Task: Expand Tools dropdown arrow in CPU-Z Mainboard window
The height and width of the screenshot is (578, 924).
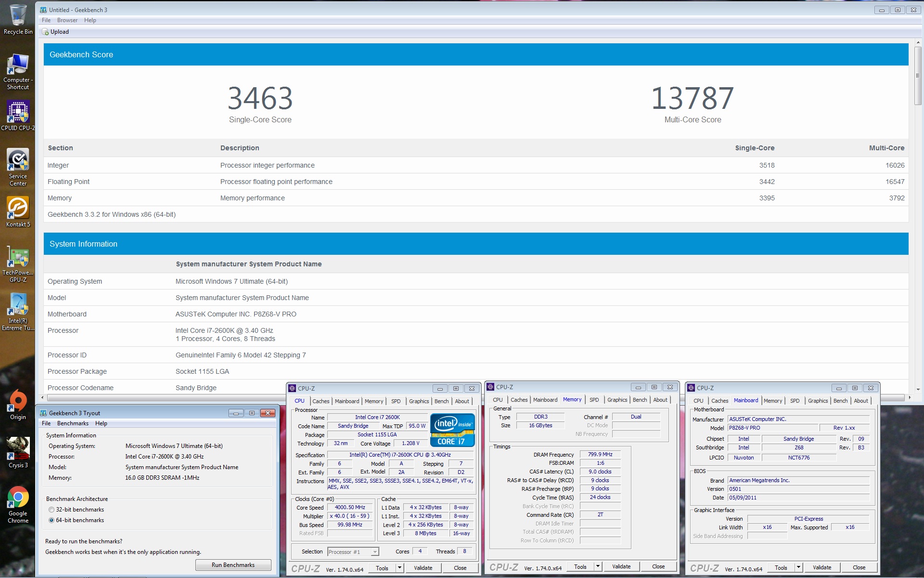Action: (x=798, y=567)
